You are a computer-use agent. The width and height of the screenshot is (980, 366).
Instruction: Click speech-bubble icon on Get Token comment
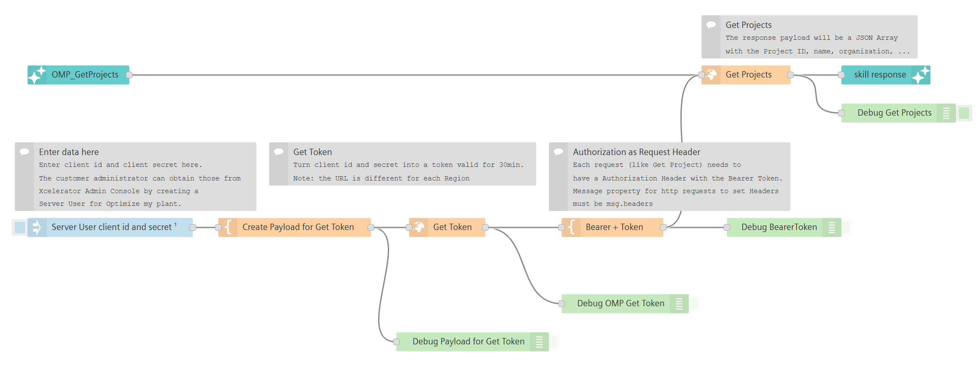click(x=278, y=152)
